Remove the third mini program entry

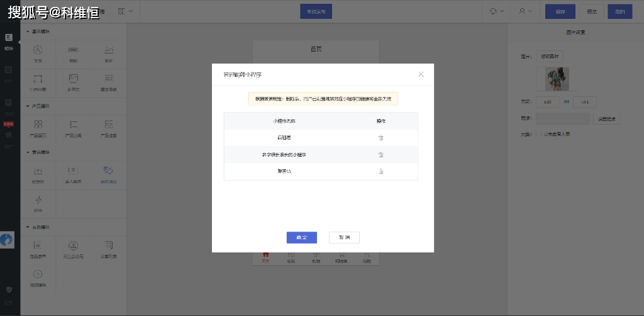point(380,171)
